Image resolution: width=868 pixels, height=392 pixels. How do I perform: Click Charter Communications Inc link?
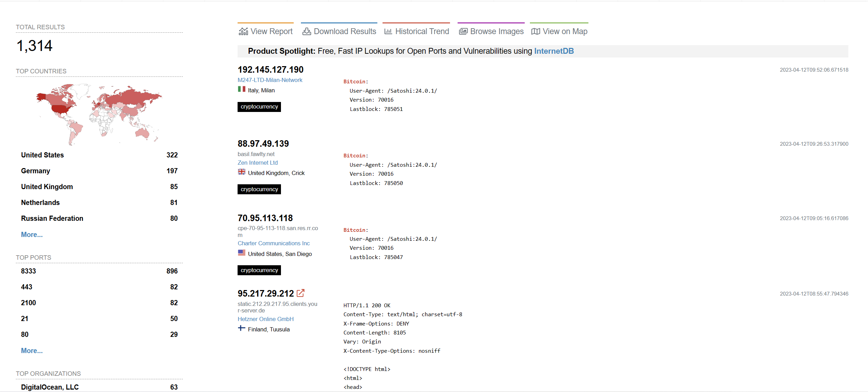point(274,243)
